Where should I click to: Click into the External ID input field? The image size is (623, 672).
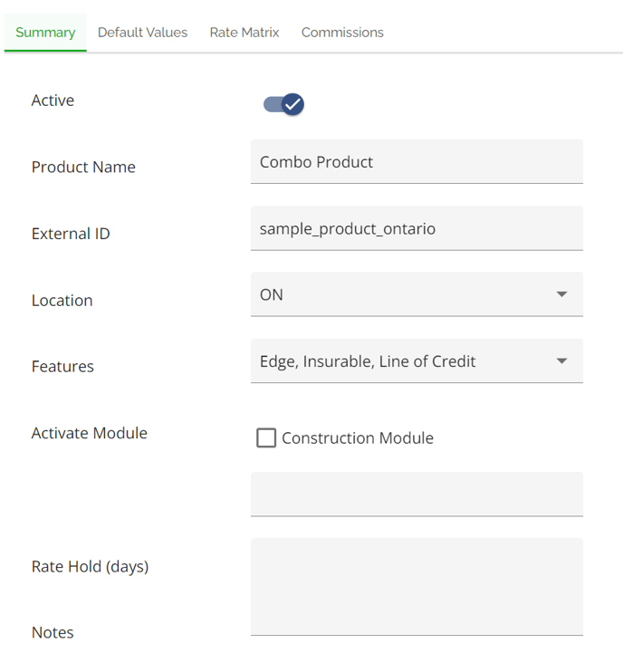point(417,228)
